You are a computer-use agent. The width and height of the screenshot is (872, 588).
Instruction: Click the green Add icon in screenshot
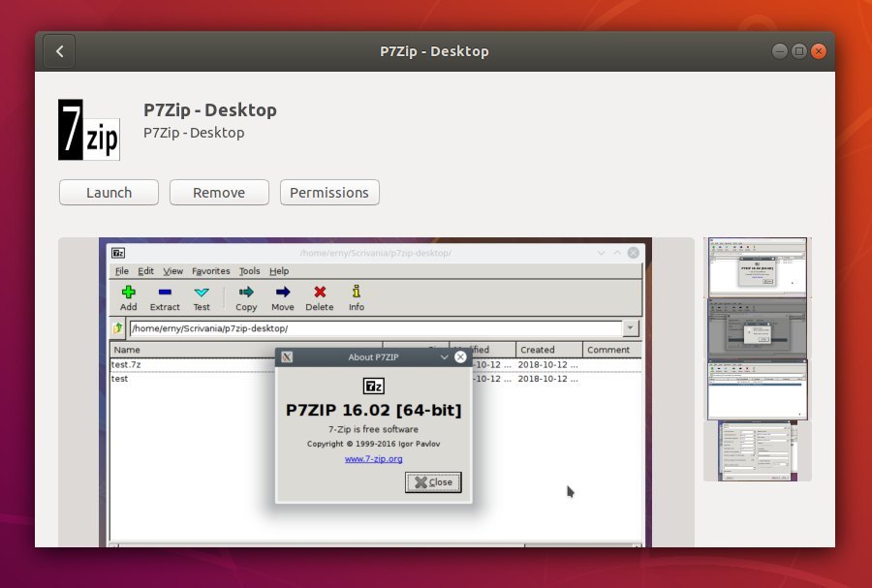click(128, 292)
